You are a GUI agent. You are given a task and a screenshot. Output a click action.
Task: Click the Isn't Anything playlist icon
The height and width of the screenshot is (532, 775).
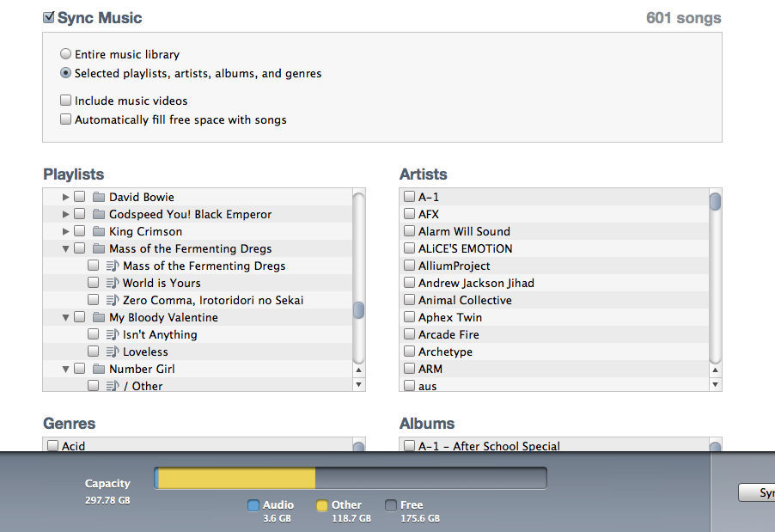113,334
